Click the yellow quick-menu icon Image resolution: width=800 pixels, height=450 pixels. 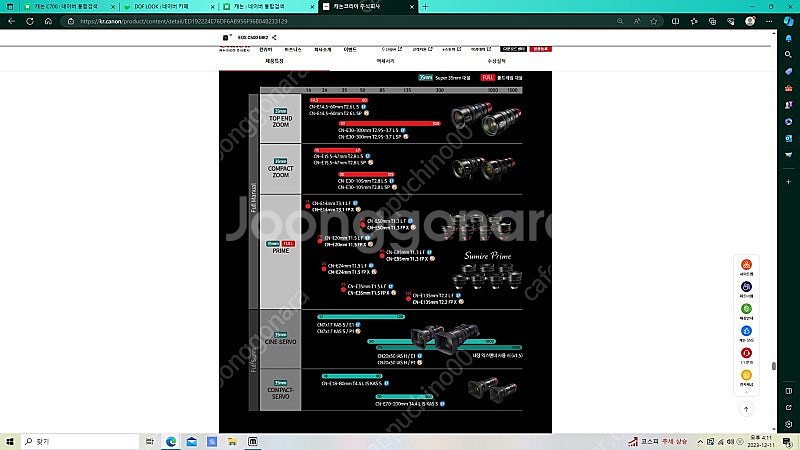click(746, 375)
